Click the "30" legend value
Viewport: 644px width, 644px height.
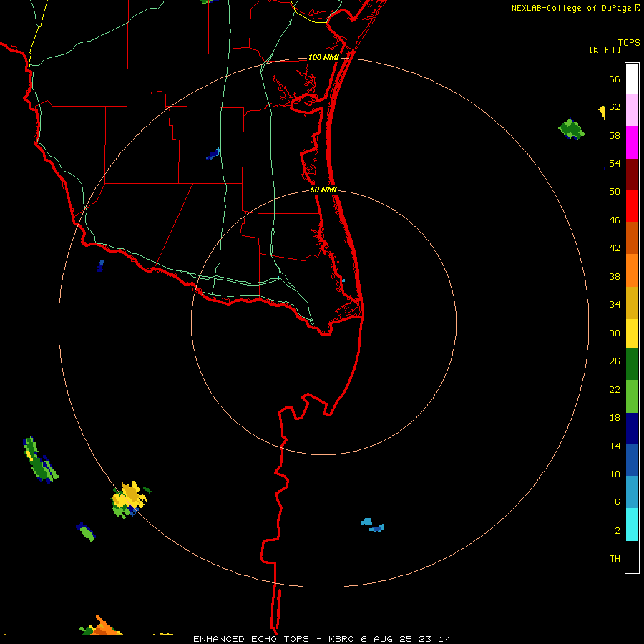[x=615, y=333]
